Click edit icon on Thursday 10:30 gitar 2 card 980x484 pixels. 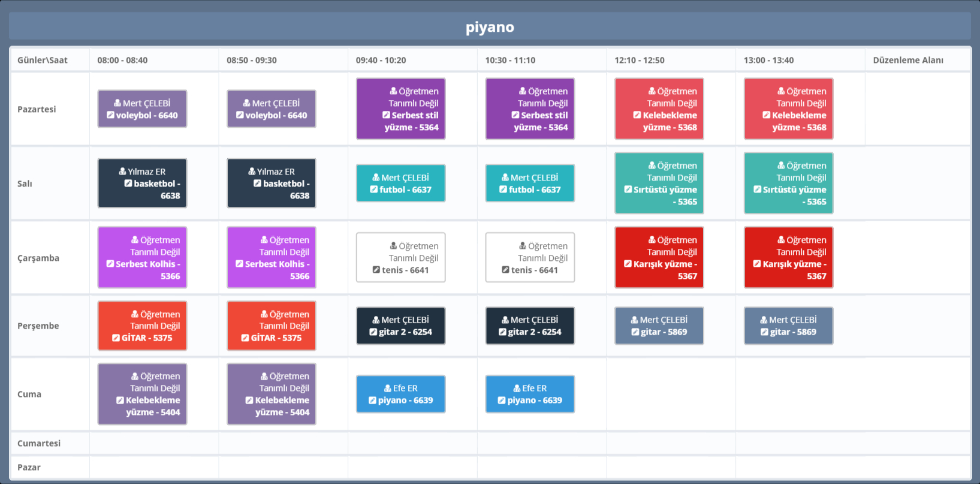[502, 332]
